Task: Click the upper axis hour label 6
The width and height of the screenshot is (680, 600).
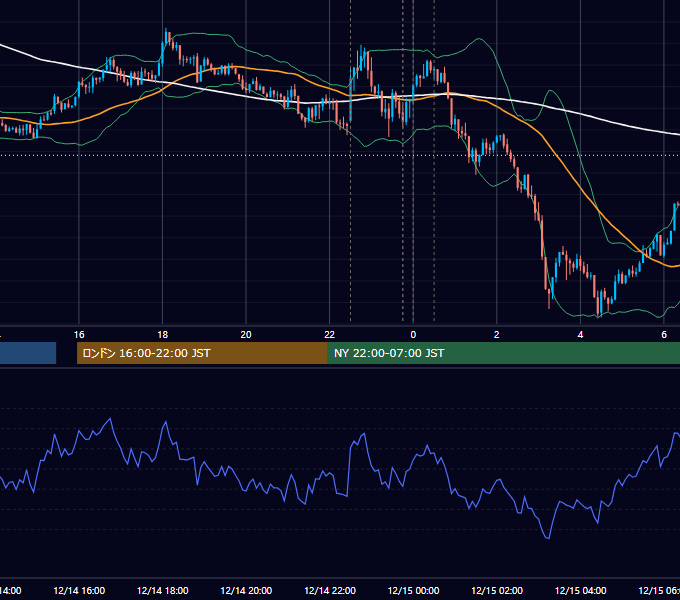Action: click(664, 335)
